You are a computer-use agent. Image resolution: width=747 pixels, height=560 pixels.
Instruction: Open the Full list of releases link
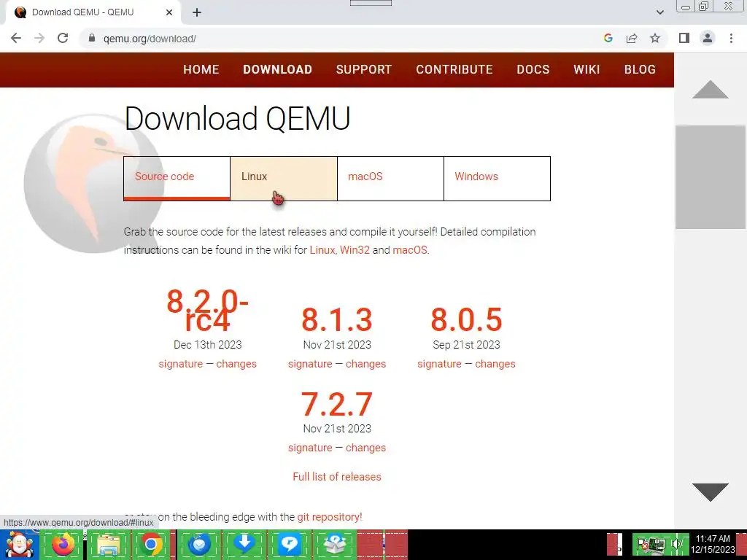[x=337, y=477]
